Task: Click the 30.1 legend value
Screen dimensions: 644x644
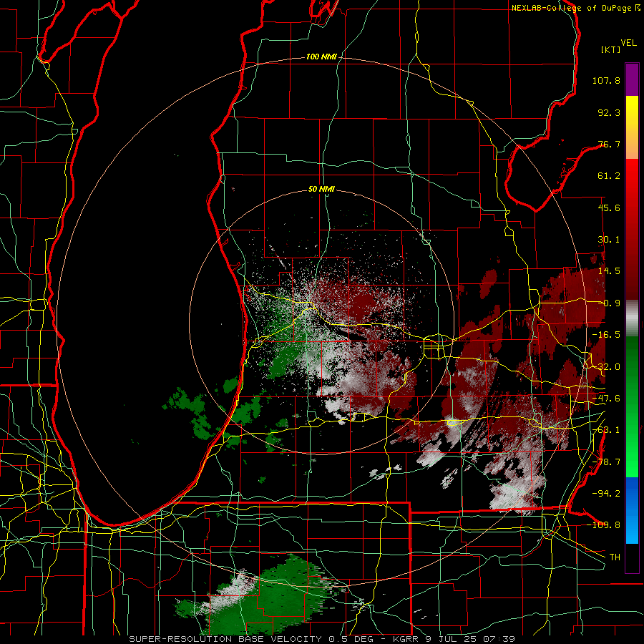Action: 609,240
